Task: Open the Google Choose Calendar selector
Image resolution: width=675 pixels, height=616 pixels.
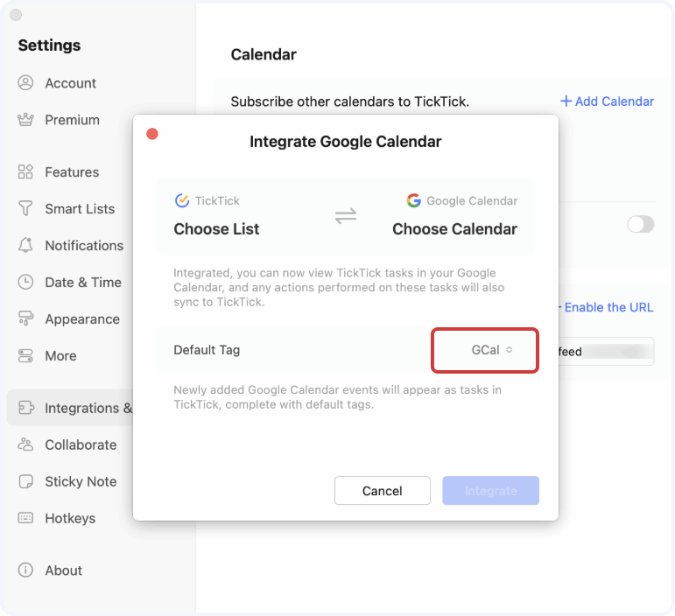Action: 454,229
